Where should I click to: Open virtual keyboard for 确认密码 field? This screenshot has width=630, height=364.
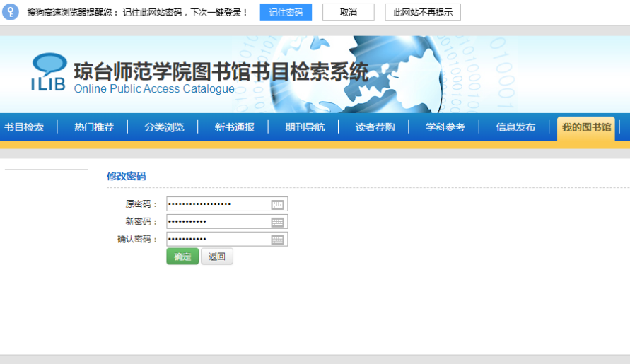pyautogui.click(x=277, y=240)
